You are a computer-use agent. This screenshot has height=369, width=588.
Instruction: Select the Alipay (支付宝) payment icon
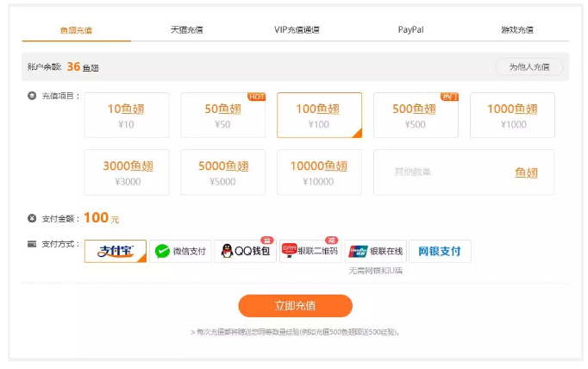pos(116,251)
